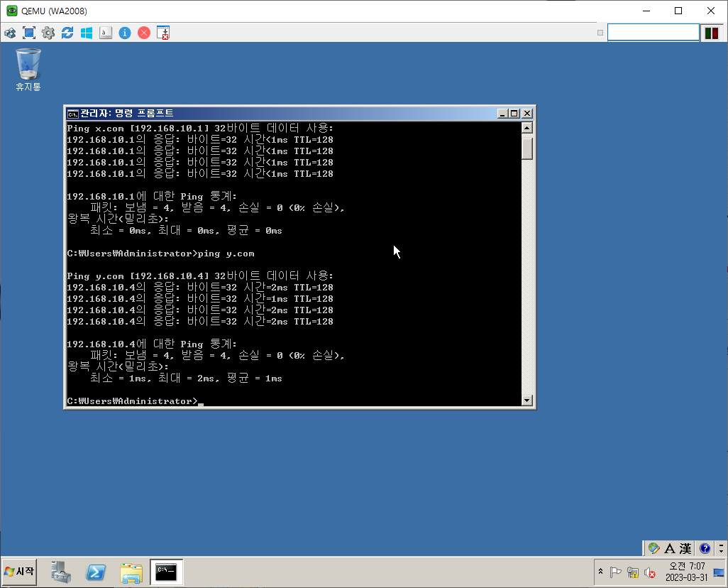Click the network warning tray icon

click(632, 572)
